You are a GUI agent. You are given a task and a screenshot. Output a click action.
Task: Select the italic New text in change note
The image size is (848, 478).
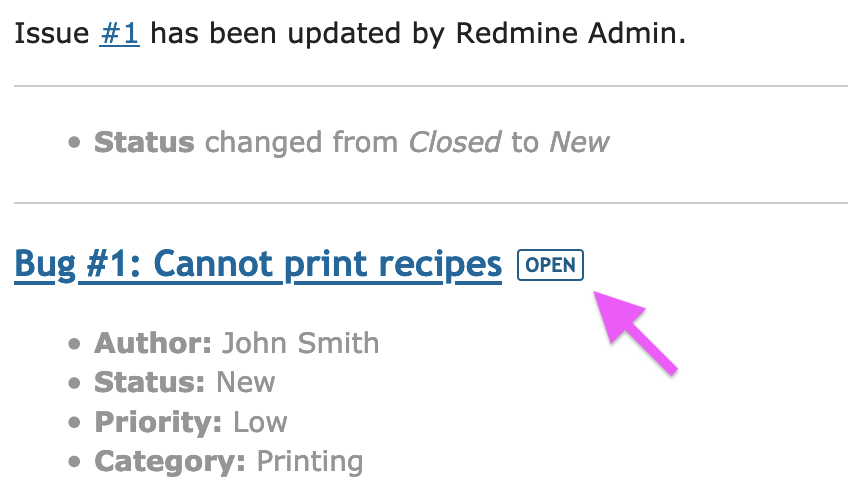[579, 142]
